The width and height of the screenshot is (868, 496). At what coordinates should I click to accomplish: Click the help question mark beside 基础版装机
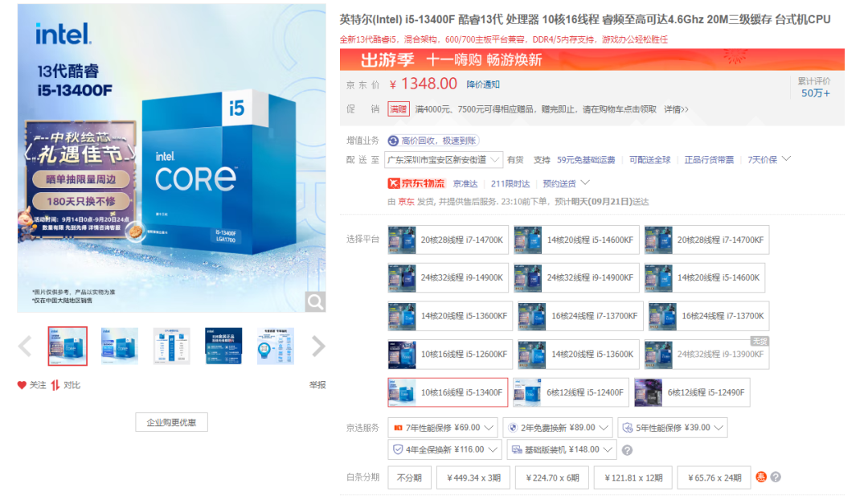point(627,450)
